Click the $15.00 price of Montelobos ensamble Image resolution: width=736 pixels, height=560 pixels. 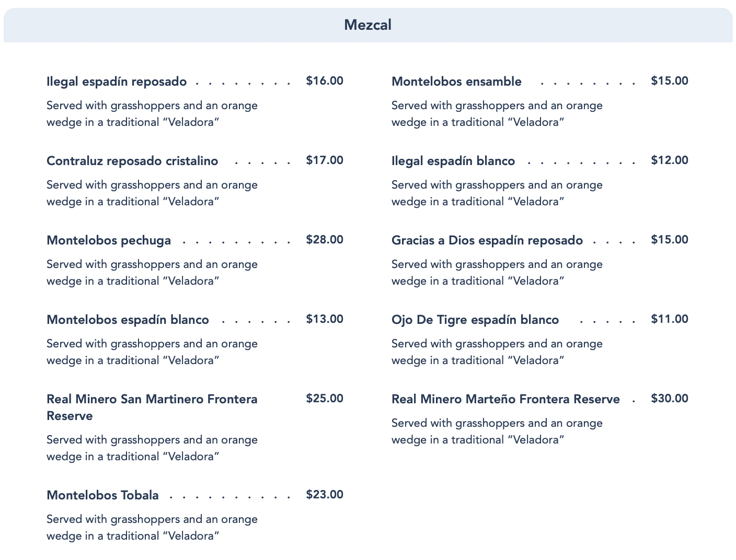(x=669, y=81)
